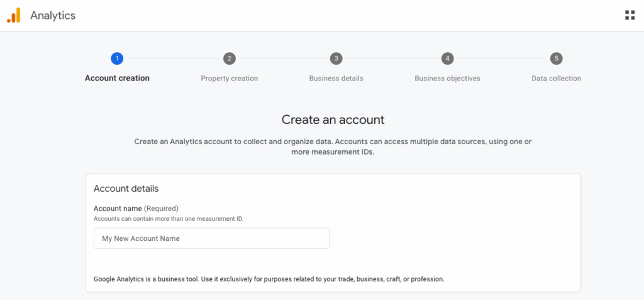Switch to the Property creation step label
This screenshot has height=300, width=644.
(230, 79)
